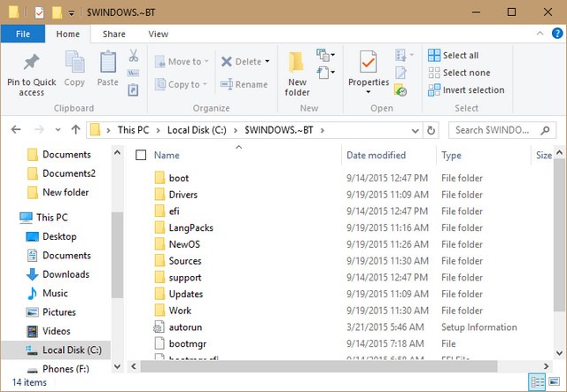
Task: Click Pin to Quick access icon
Action: [32, 62]
